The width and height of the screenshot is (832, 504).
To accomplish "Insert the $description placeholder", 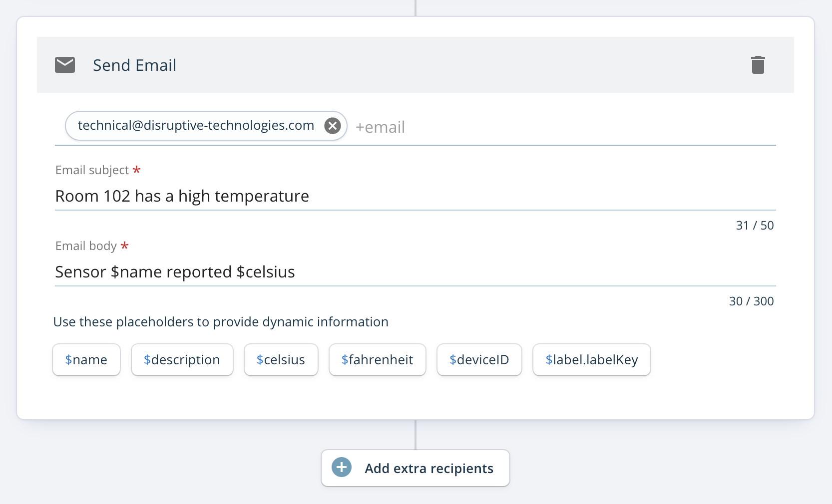I will tap(182, 360).
